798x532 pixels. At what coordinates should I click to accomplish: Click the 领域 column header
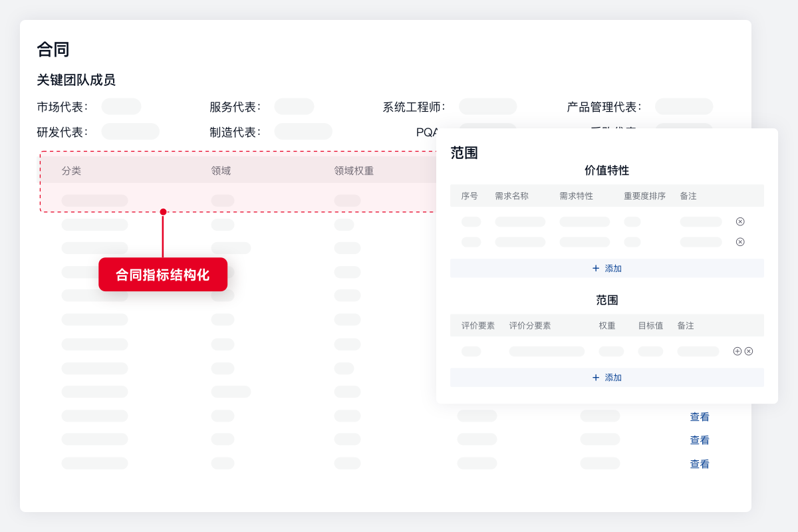coord(221,171)
